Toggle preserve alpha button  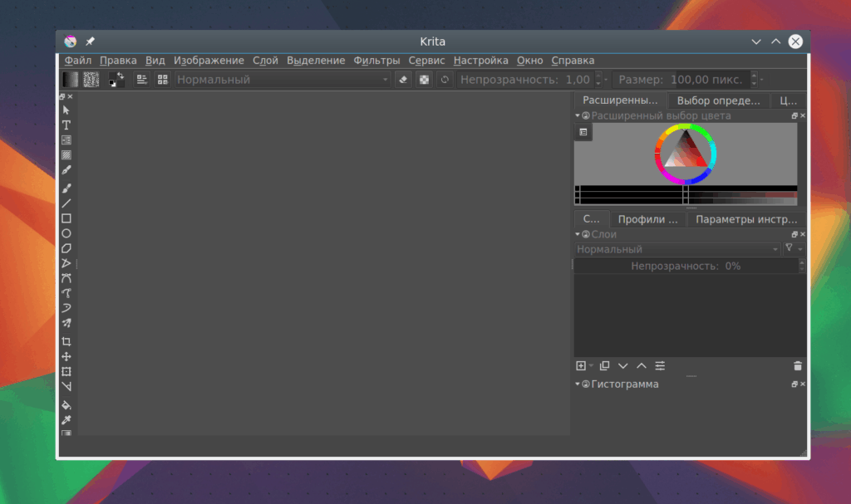tap(424, 80)
